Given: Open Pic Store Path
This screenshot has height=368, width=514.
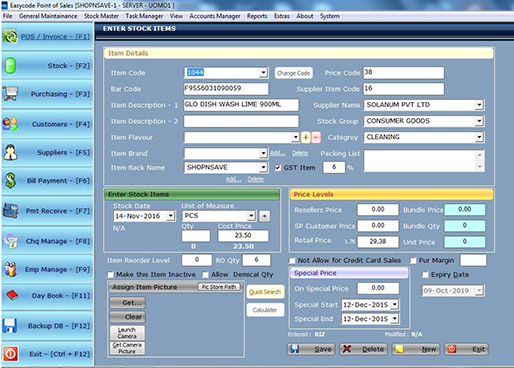Looking at the screenshot, I should (x=220, y=287).
